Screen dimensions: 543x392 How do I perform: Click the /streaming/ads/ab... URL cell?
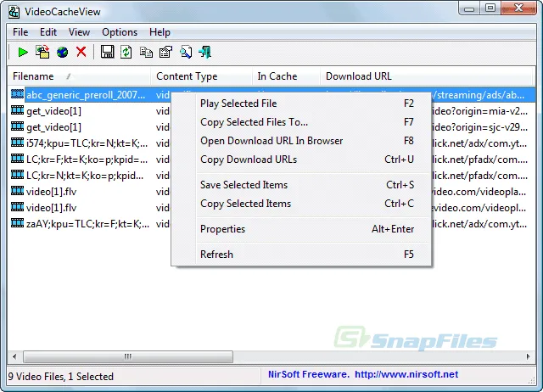478,94
